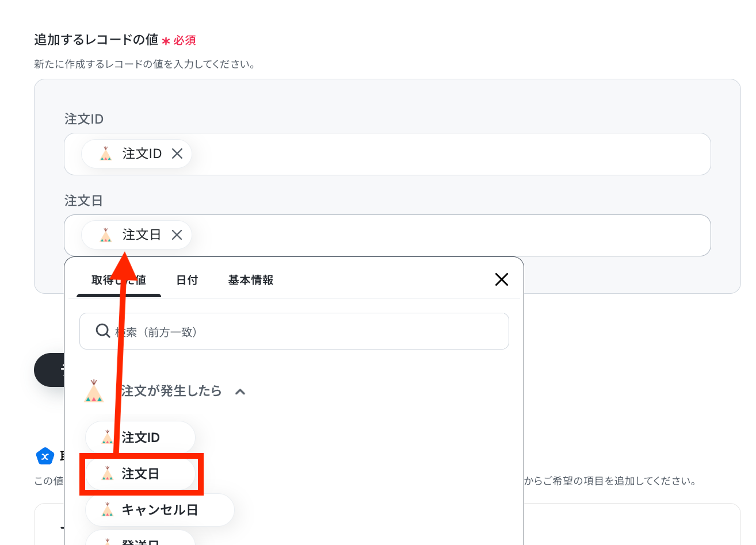Click the tent icon beside 注文が発生したら

pyautogui.click(x=94, y=391)
